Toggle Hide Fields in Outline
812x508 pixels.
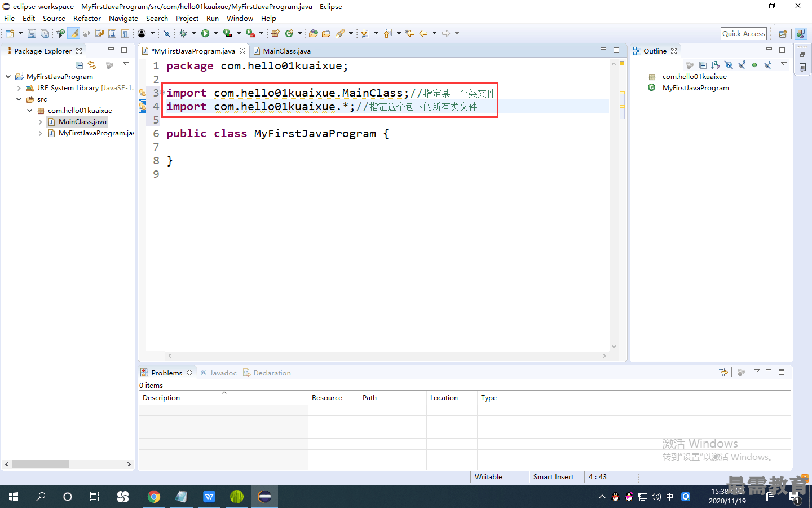[x=729, y=65]
